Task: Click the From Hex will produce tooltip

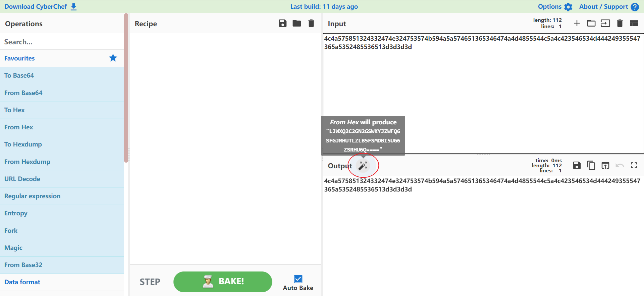Action: [363, 135]
